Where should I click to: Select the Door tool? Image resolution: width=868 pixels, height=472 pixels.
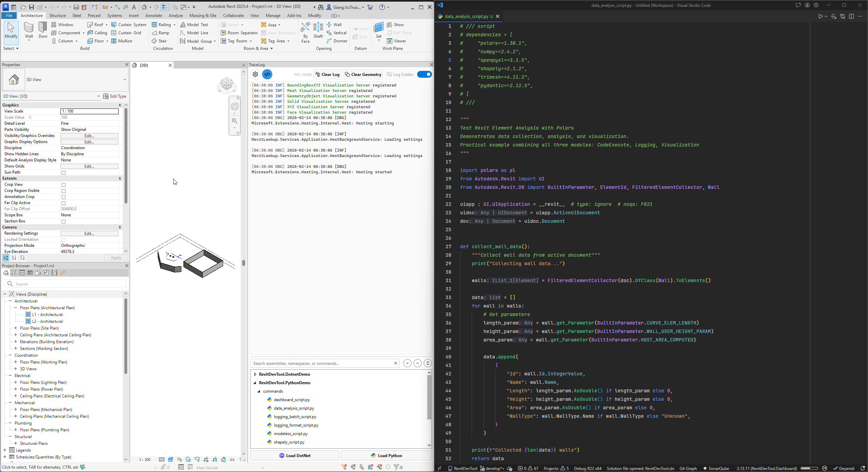pos(43,31)
